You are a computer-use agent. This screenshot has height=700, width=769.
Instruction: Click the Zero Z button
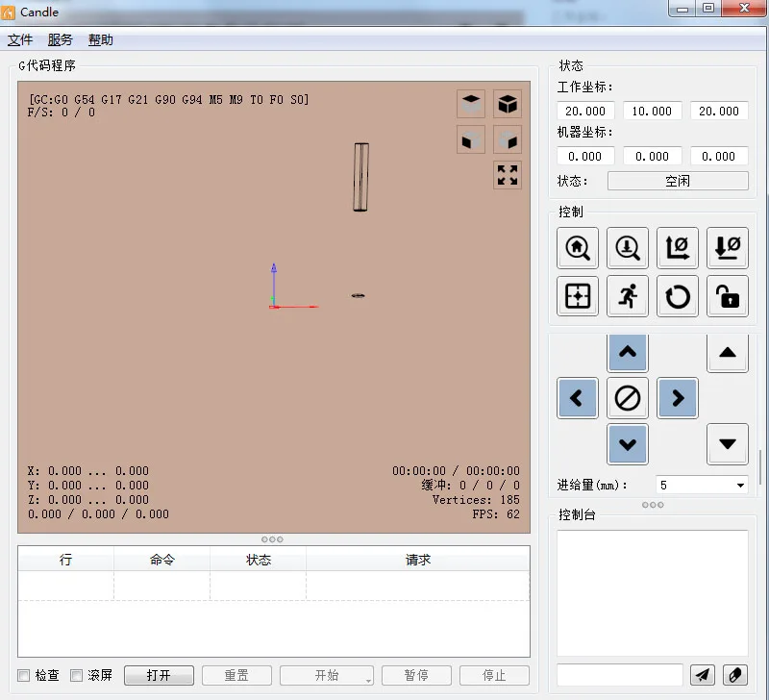[728, 248]
